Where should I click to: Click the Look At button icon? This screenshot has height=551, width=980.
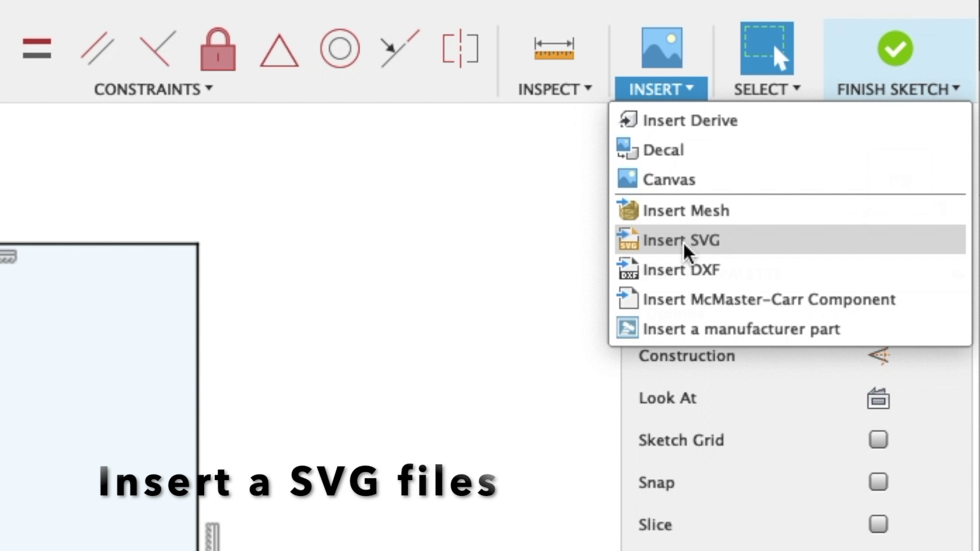tap(878, 398)
